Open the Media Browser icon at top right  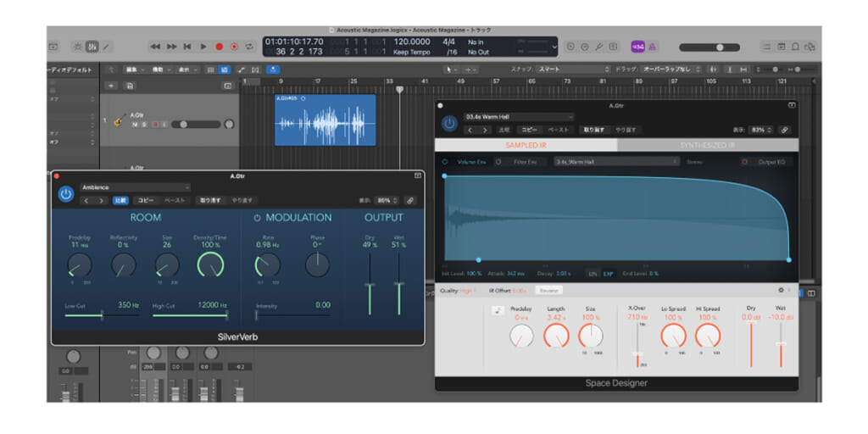810,47
